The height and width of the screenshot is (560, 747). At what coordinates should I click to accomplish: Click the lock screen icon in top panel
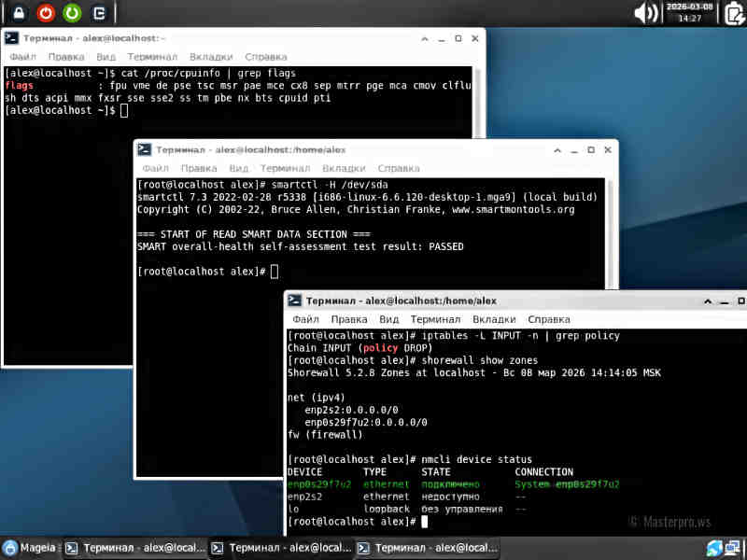[18, 12]
